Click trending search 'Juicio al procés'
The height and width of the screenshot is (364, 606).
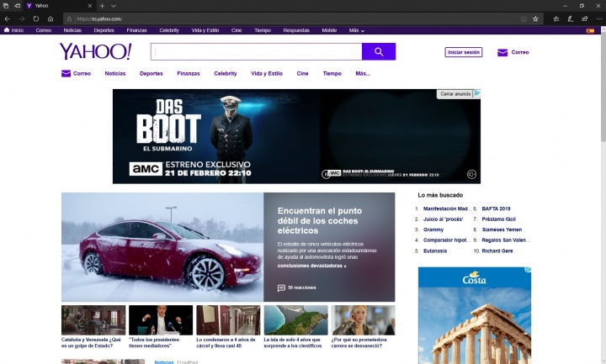[443, 219]
